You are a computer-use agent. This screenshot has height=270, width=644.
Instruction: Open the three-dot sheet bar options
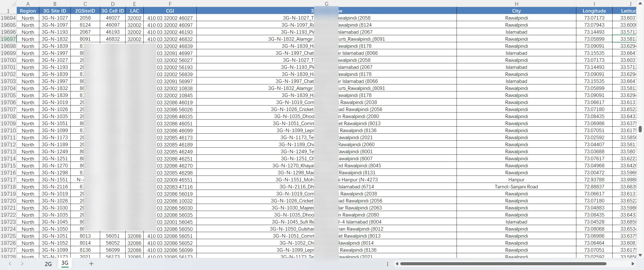388,264
